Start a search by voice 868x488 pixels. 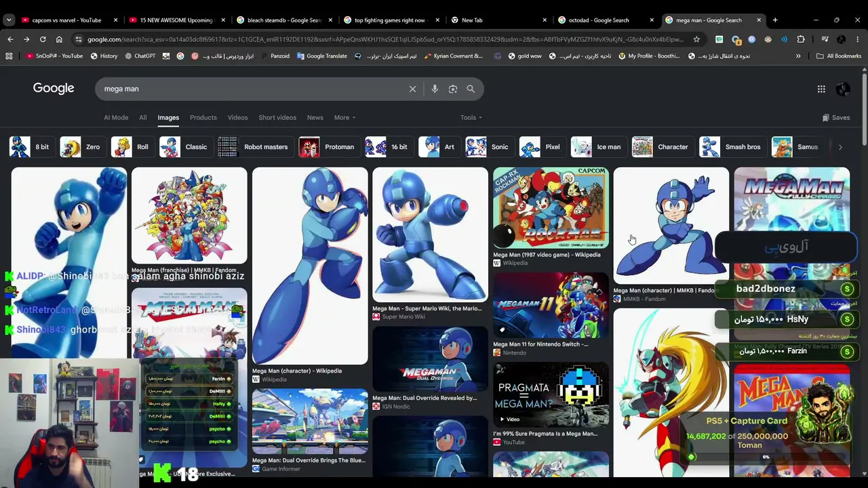pyautogui.click(x=435, y=89)
